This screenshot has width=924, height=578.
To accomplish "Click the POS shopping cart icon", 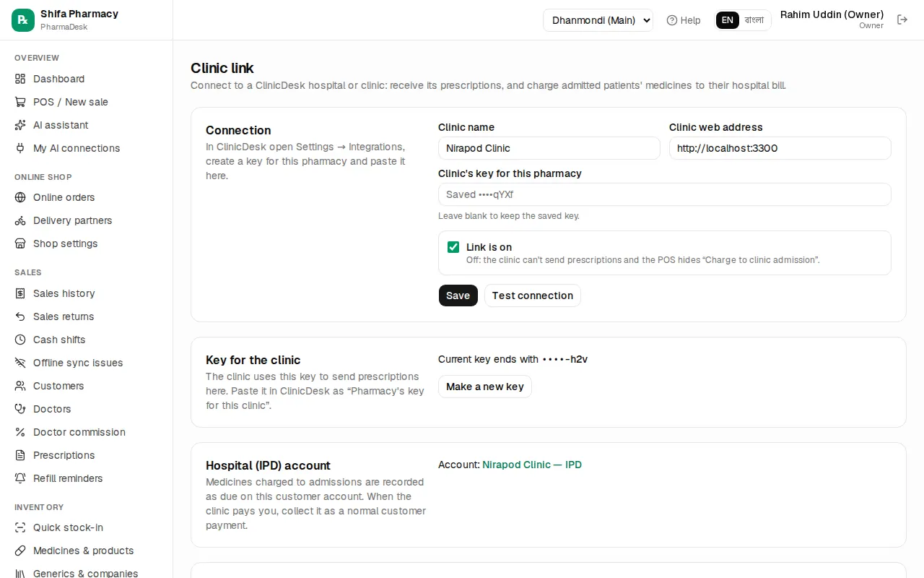I will (x=20, y=102).
